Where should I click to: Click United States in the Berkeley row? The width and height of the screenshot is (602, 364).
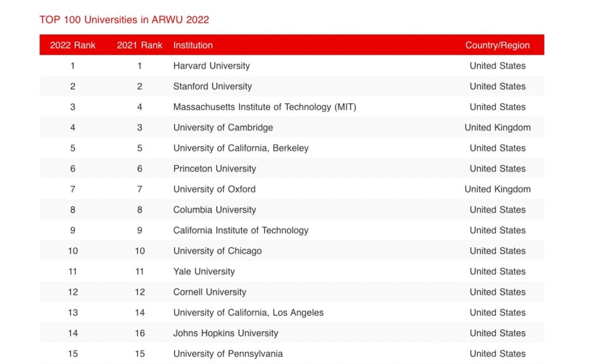pyautogui.click(x=497, y=148)
